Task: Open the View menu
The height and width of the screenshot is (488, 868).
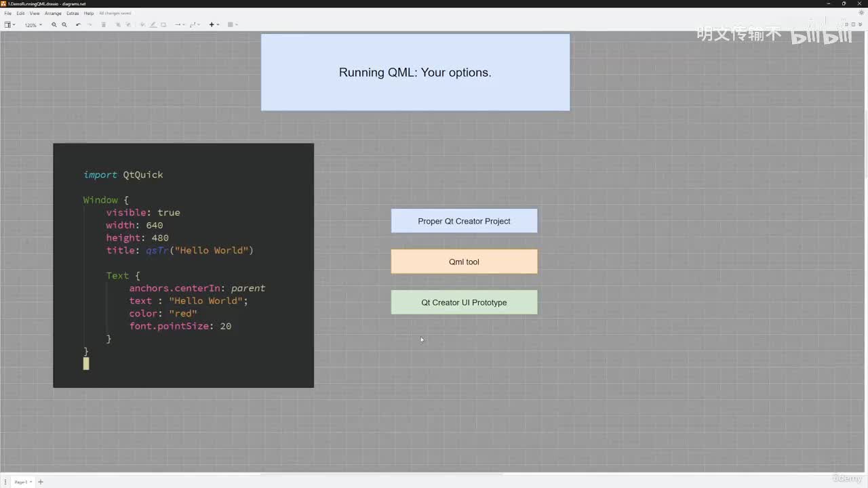Action: [35, 14]
